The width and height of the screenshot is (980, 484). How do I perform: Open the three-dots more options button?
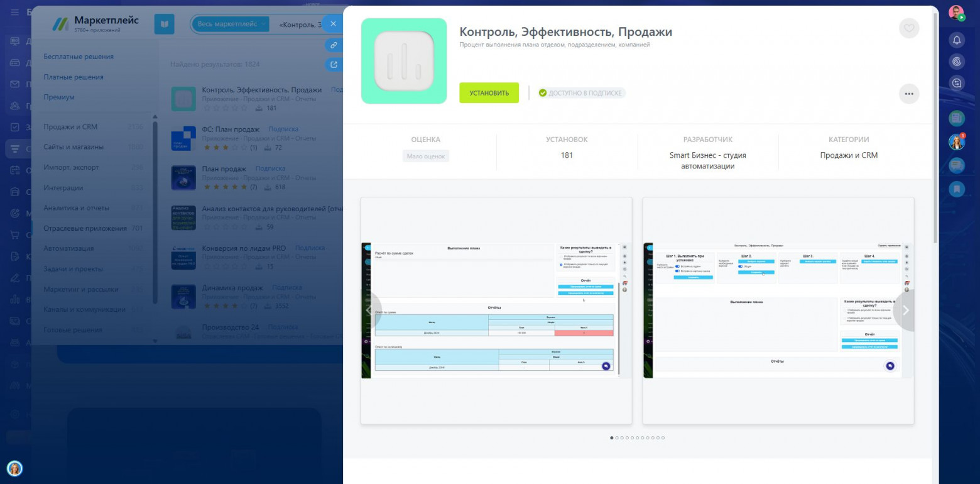[x=909, y=94]
